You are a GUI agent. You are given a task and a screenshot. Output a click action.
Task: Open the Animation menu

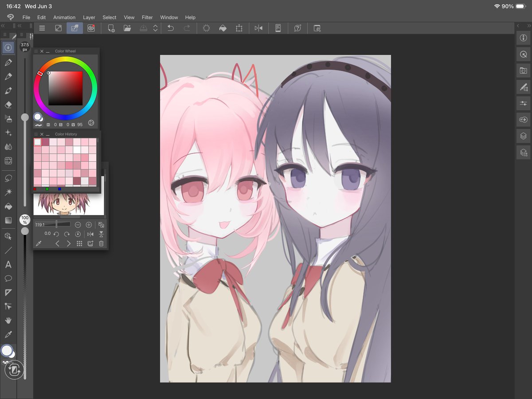pos(64,17)
